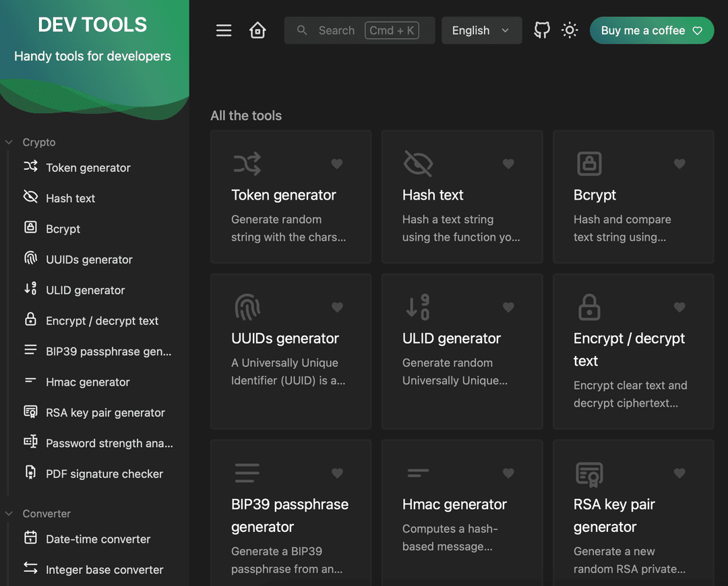
Task: Open the UUIDs generator card title
Action: [285, 339]
